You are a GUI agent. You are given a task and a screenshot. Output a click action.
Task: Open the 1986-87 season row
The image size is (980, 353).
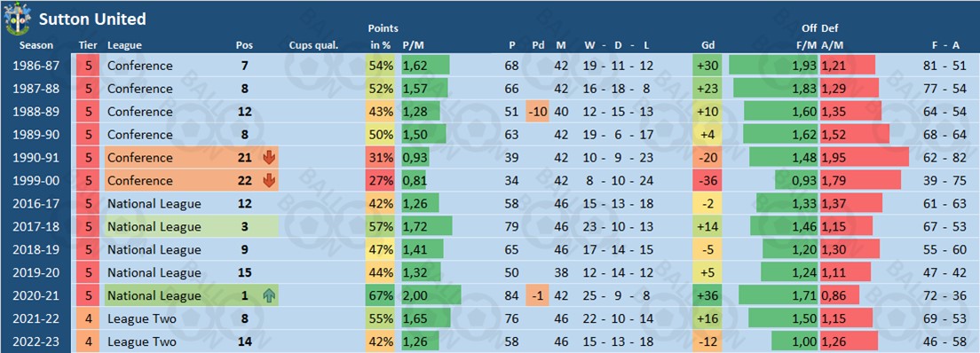point(490,66)
